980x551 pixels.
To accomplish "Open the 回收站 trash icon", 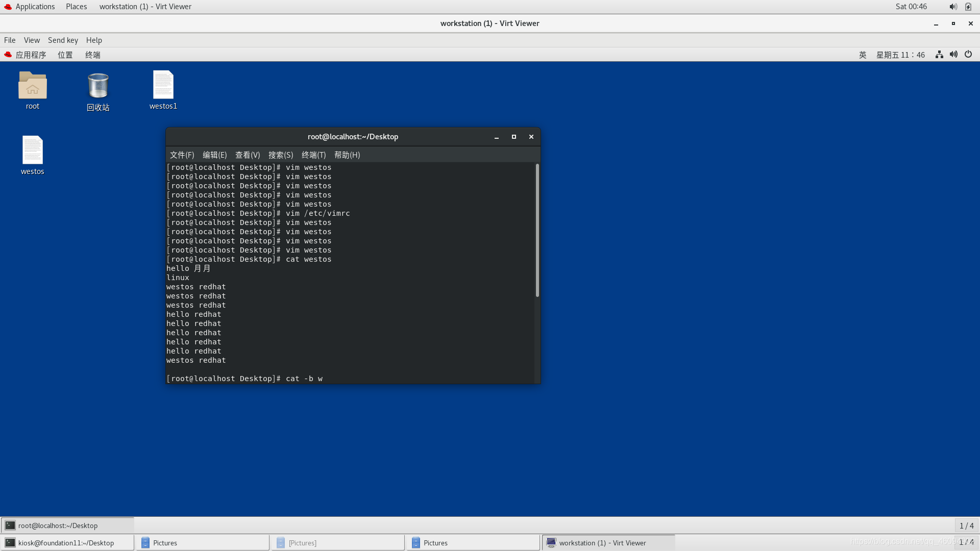I will pos(98,86).
